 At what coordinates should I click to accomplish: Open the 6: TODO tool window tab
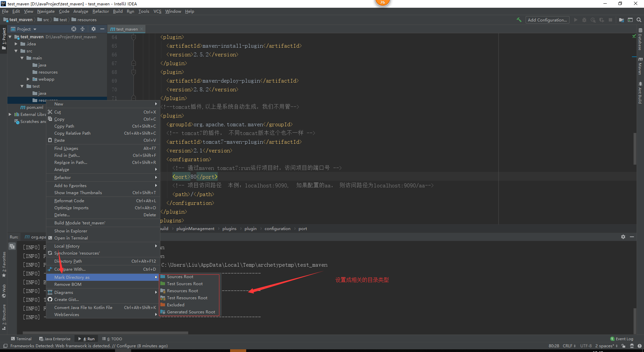tap(112, 339)
